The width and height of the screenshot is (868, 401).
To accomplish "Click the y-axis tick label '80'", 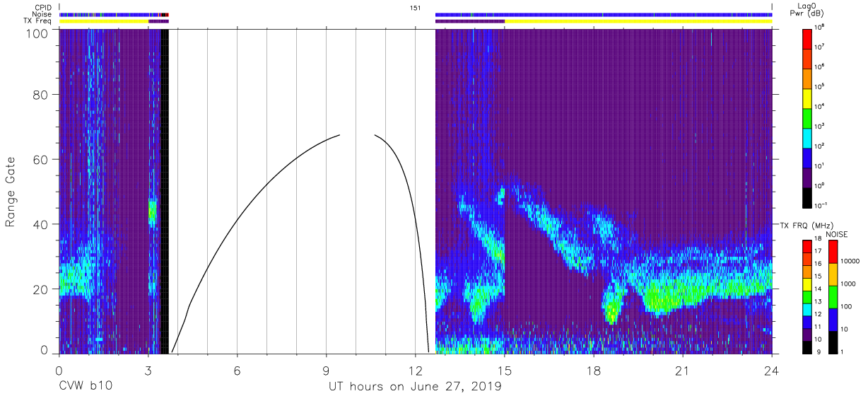I will click(40, 95).
